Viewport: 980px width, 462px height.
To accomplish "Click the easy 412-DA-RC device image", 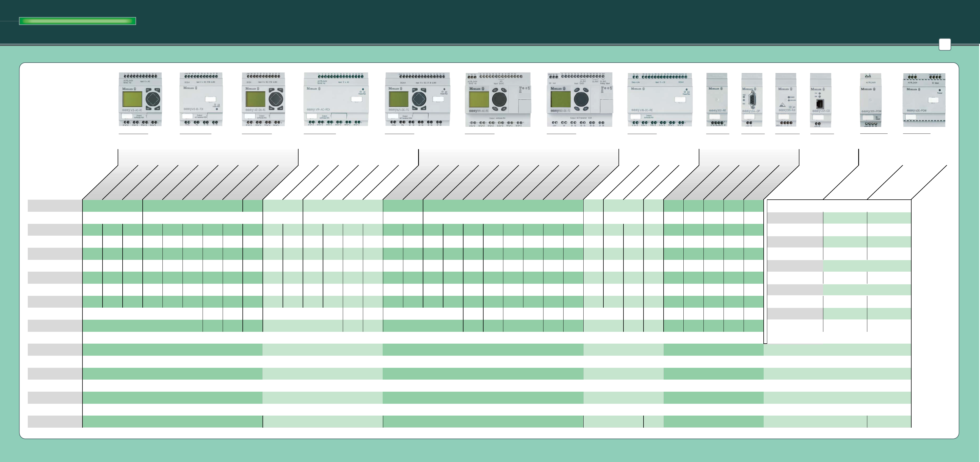I will click(x=263, y=99).
